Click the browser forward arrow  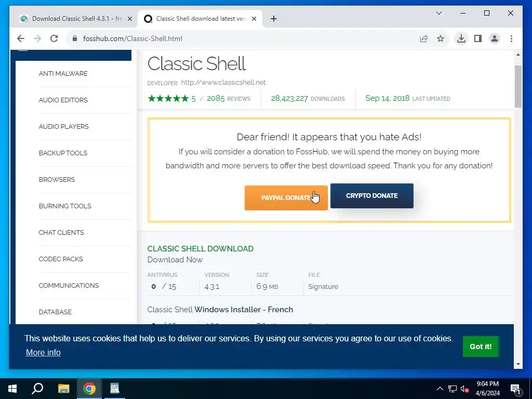coord(37,38)
